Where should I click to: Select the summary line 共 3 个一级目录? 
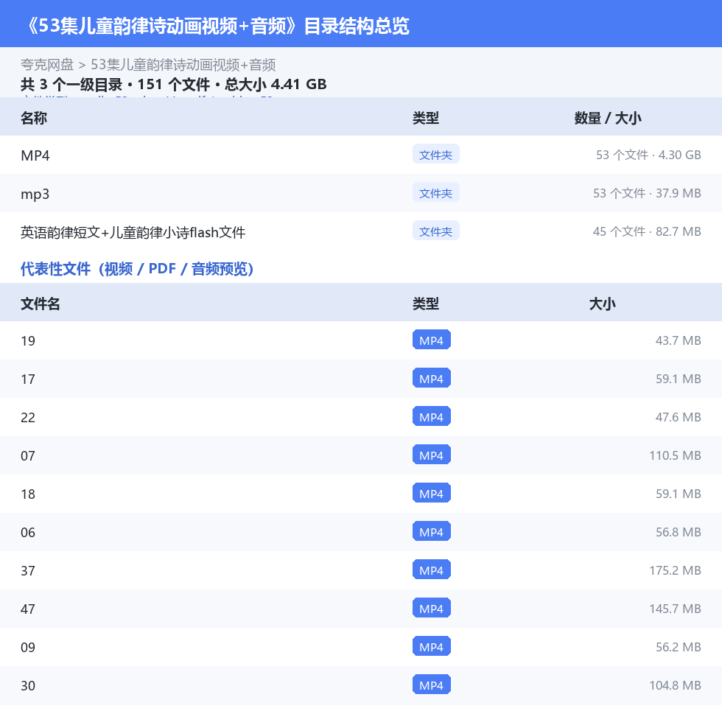(71, 85)
